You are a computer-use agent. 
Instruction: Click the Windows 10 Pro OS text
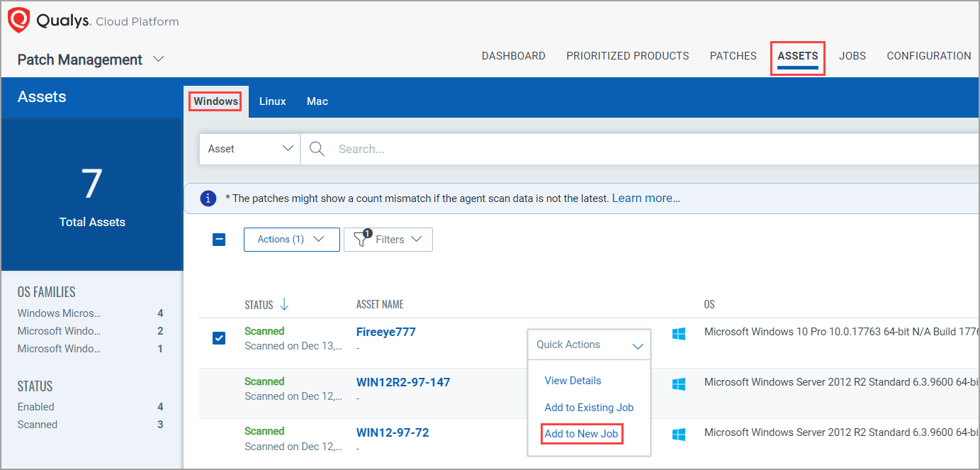[842, 332]
